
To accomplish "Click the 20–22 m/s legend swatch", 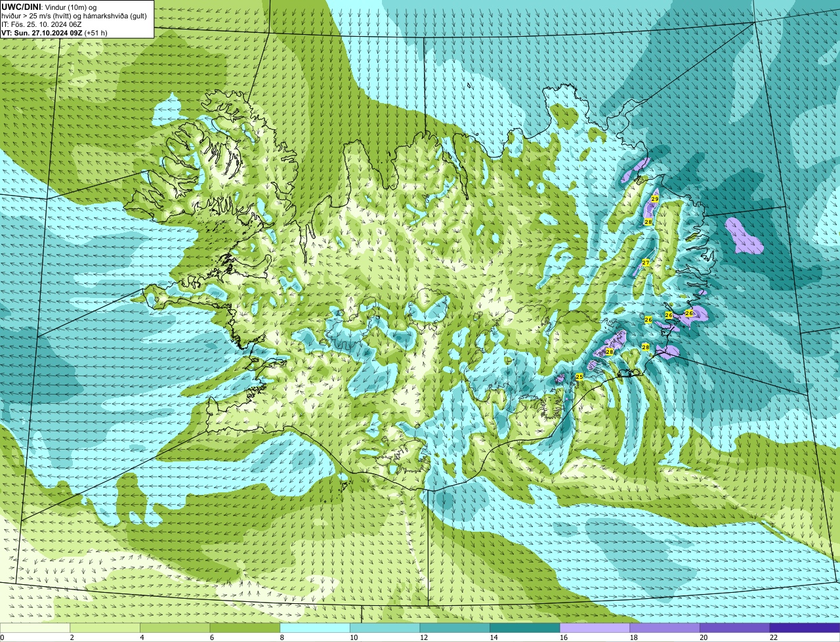I will pyautogui.click(x=735, y=628).
